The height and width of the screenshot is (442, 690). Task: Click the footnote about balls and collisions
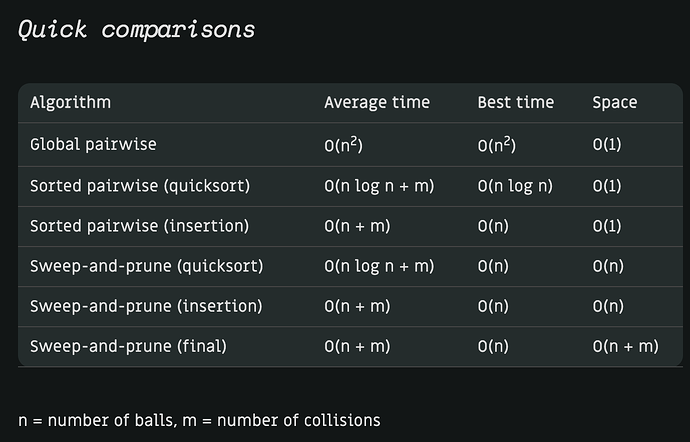click(199, 420)
